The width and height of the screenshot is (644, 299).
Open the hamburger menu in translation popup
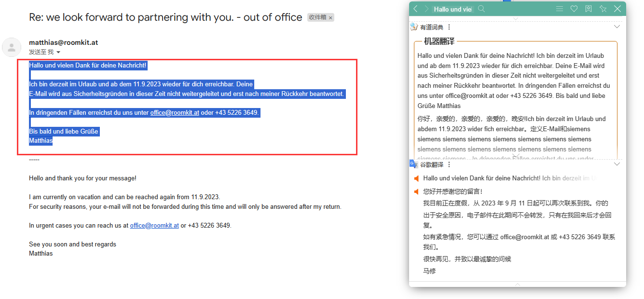pos(560,9)
